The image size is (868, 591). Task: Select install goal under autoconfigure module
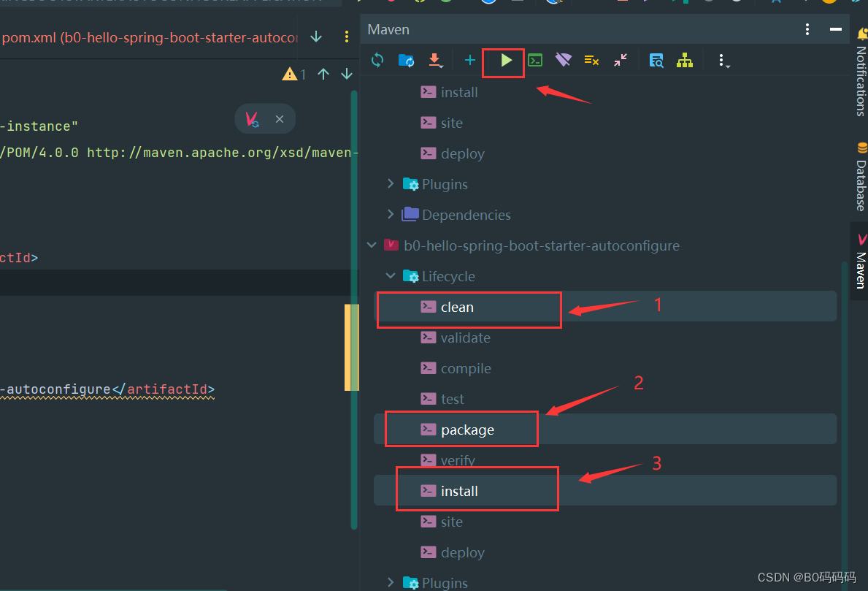(x=605, y=490)
